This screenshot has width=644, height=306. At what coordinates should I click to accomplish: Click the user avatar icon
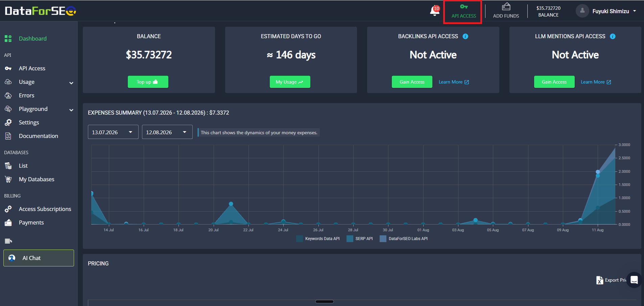[x=582, y=11]
